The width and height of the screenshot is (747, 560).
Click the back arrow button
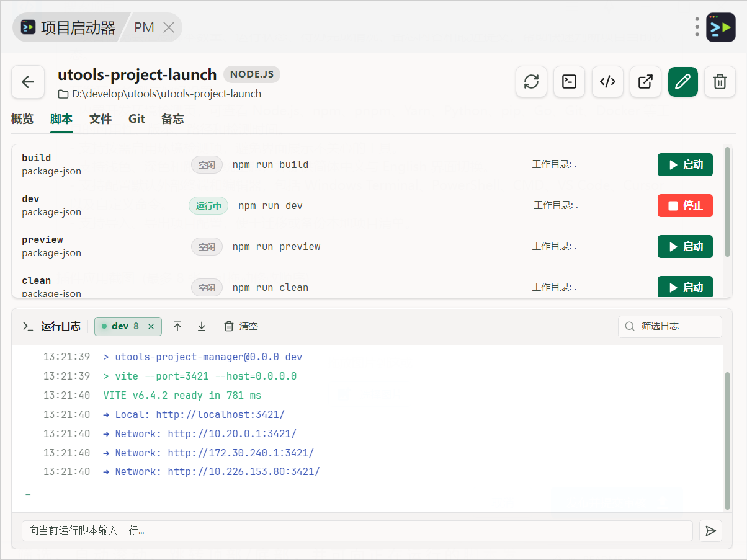click(x=28, y=82)
